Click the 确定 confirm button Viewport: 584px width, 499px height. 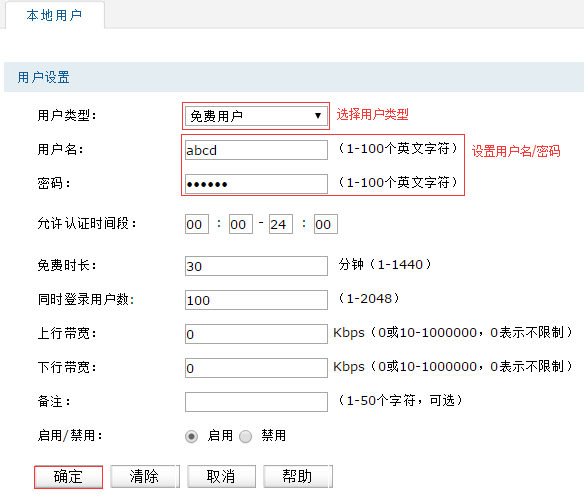(x=68, y=477)
